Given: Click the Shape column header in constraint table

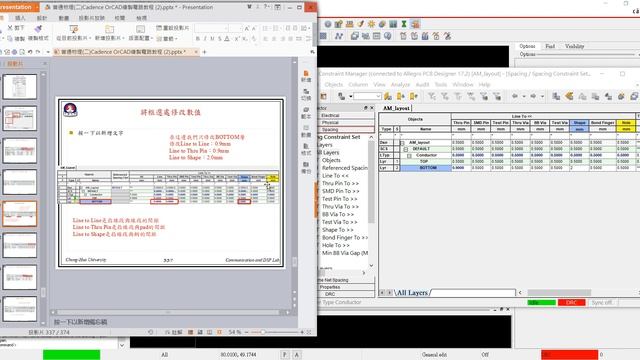Looking at the screenshot, I should [579, 122].
